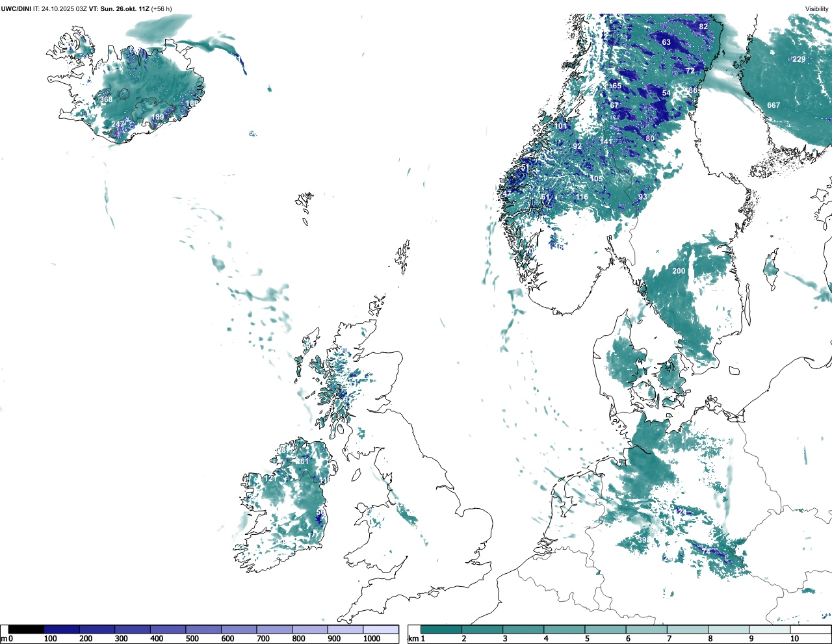Click the '188' value in eastern Iceland
832x644 pixels.
point(192,103)
